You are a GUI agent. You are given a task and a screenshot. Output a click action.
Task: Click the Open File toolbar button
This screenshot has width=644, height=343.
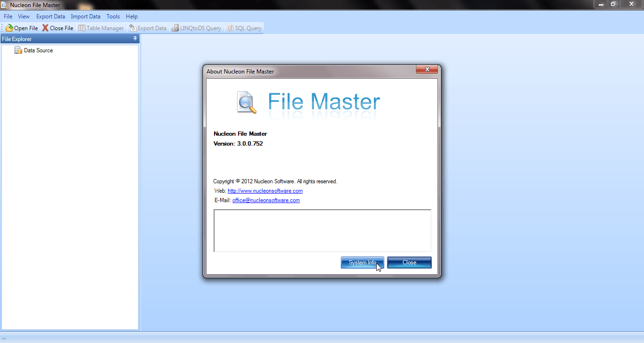(x=22, y=28)
